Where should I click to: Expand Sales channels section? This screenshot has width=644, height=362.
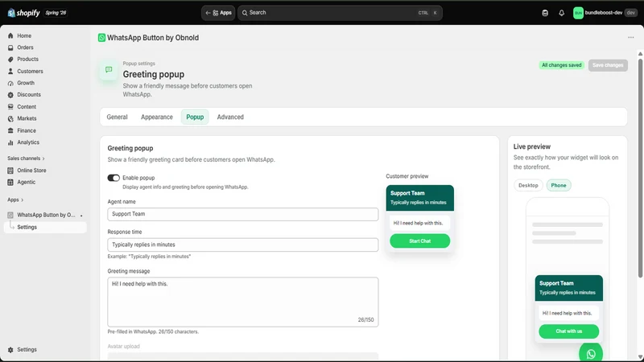(26, 158)
